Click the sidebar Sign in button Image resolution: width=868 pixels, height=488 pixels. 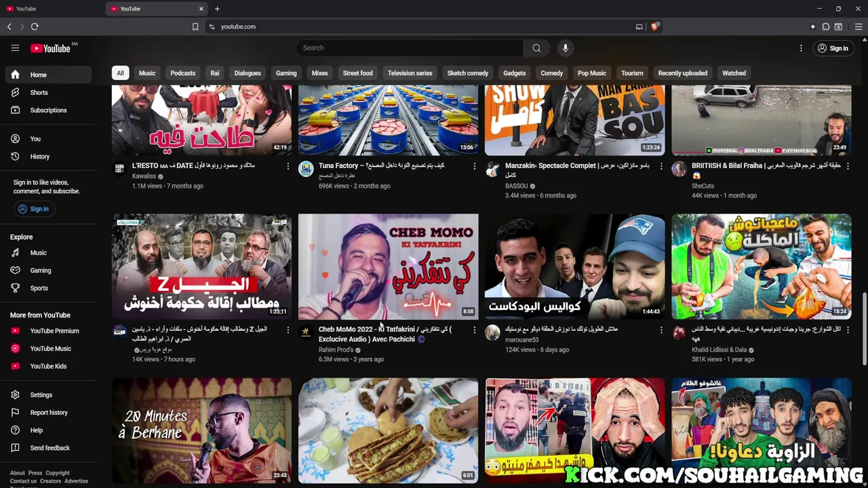34,209
